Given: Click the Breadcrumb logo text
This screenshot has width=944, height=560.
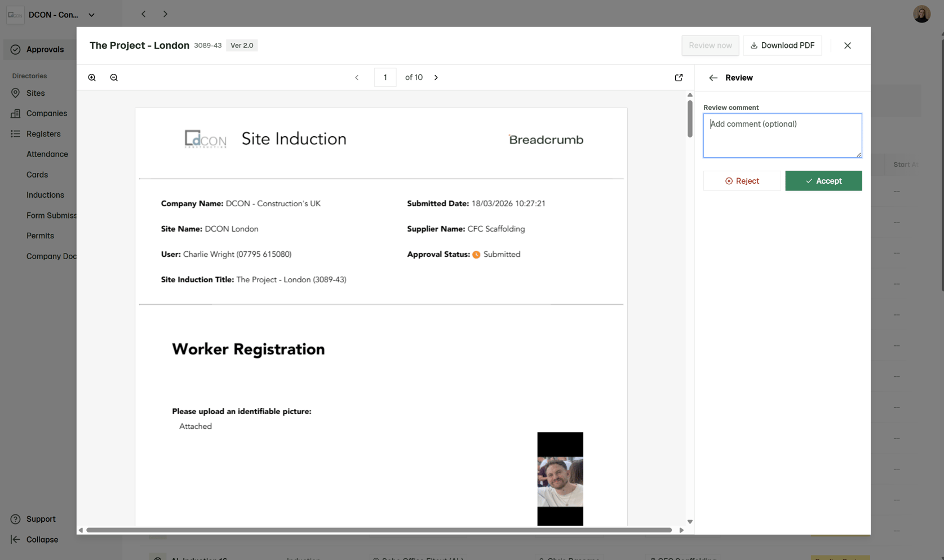Looking at the screenshot, I should click(546, 140).
